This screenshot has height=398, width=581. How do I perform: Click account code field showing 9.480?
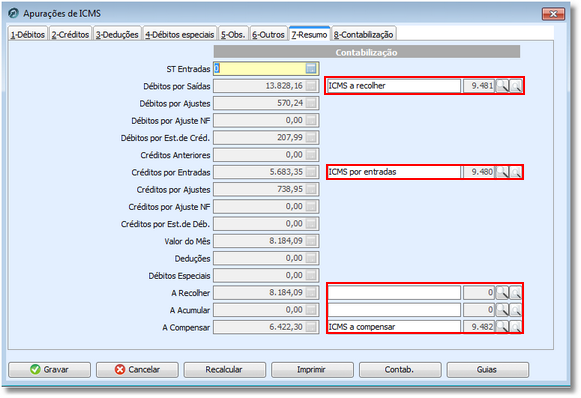(479, 172)
